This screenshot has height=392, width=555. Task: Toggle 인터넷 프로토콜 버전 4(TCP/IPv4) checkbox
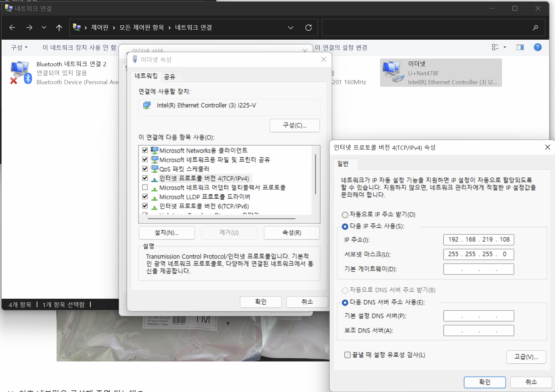[145, 178]
